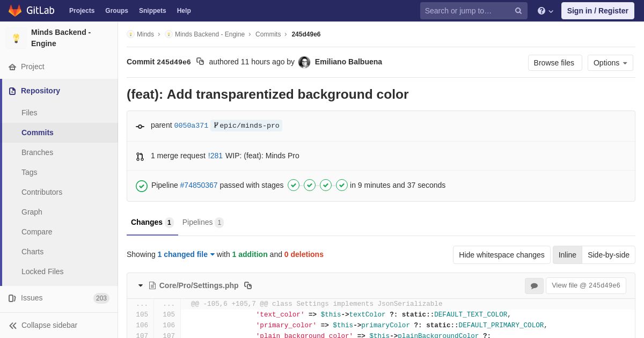Click Sign in / Register button

tap(598, 11)
